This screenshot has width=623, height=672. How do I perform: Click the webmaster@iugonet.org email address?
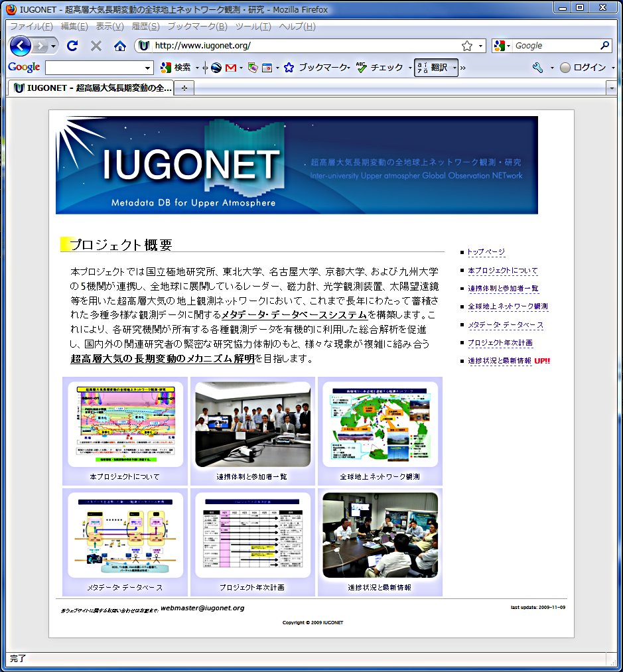click(x=202, y=608)
